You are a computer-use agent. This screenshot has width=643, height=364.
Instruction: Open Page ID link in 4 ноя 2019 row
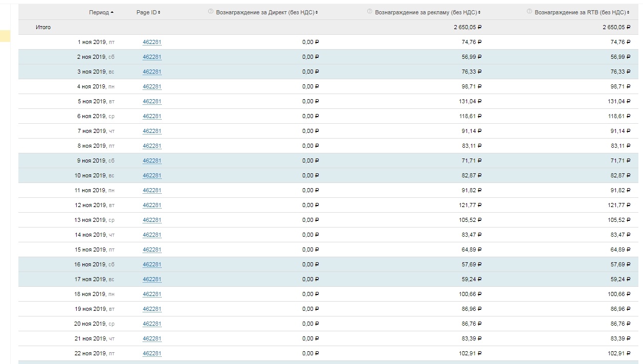pyautogui.click(x=152, y=87)
